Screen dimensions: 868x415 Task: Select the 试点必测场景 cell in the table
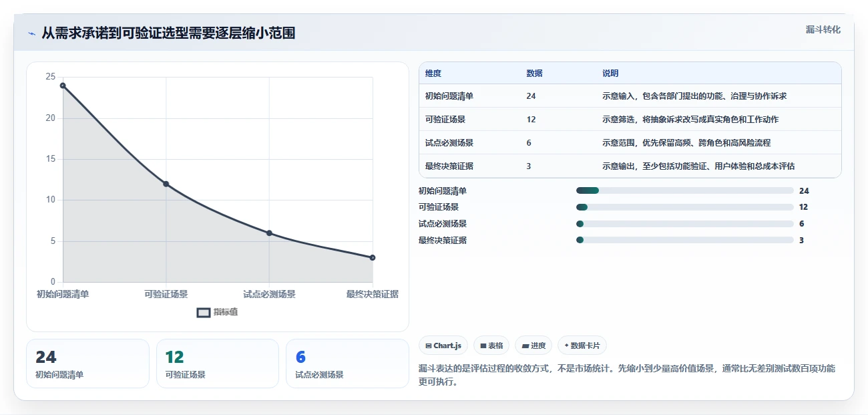(449, 143)
